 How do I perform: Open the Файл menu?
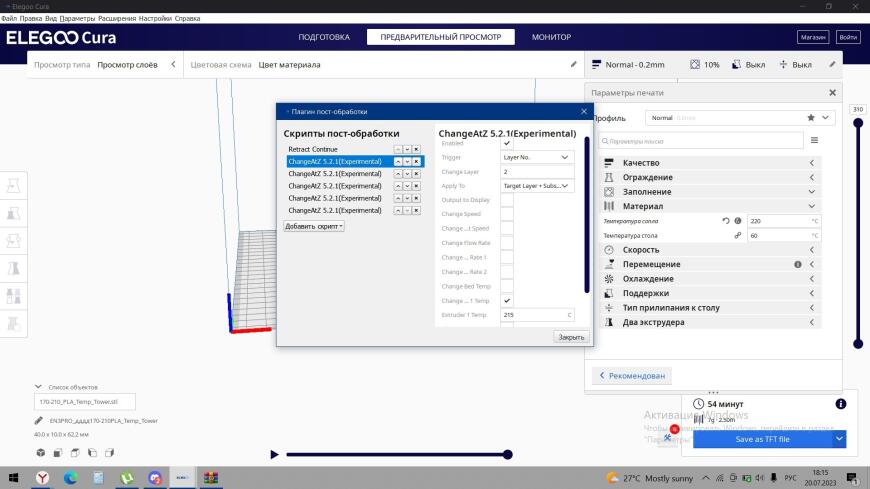point(9,18)
